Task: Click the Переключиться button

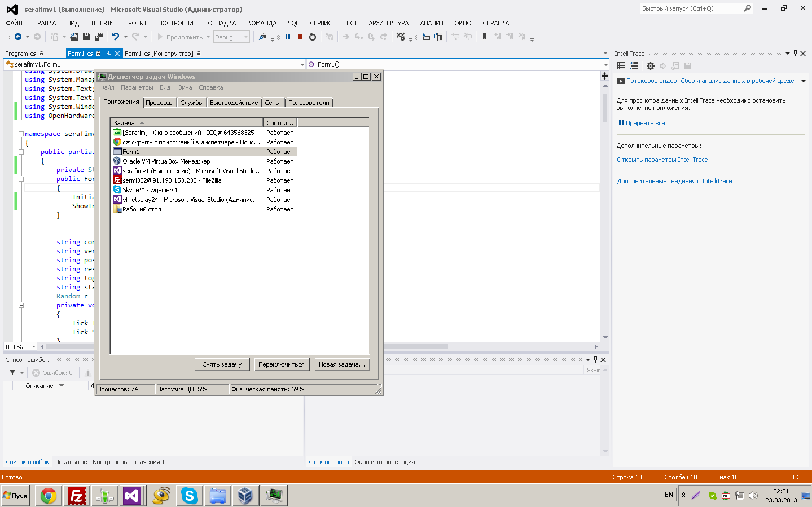Action: (281, 364)
